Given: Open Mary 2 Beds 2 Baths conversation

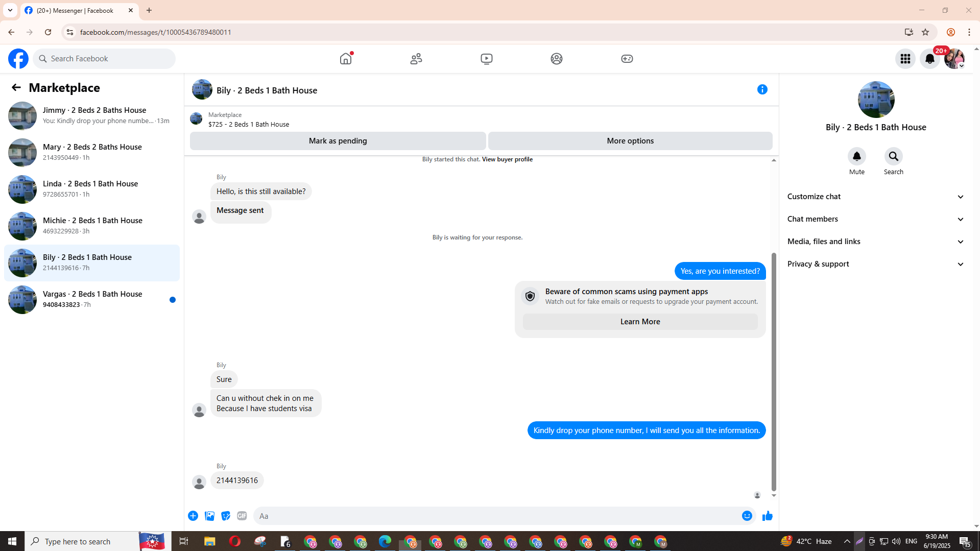Looking at the screenshot, I should (92, 153).
